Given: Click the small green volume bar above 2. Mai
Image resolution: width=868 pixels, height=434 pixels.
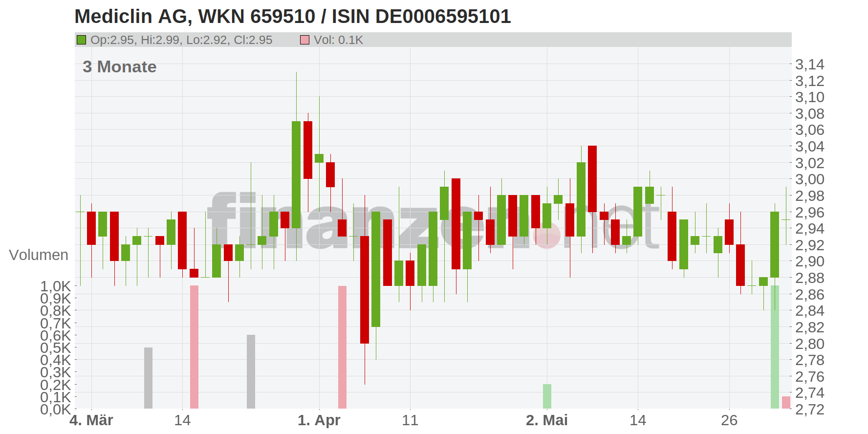Looking at the screenshot, I should tap(547, 396).
